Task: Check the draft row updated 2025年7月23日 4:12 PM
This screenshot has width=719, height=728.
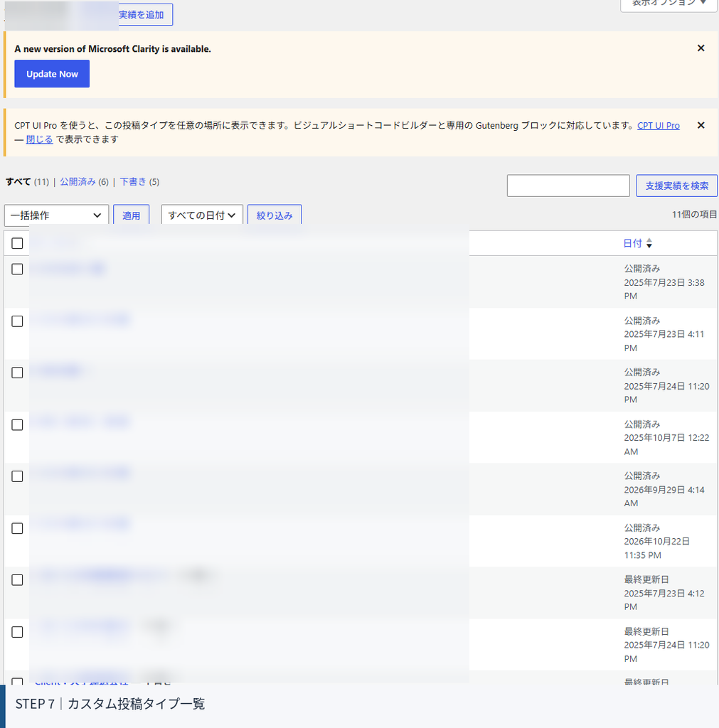Action: [17, 580]
